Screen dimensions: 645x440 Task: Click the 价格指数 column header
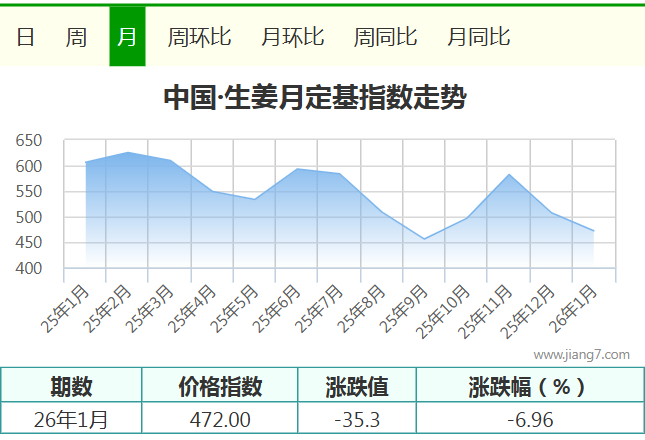point(220,386)
